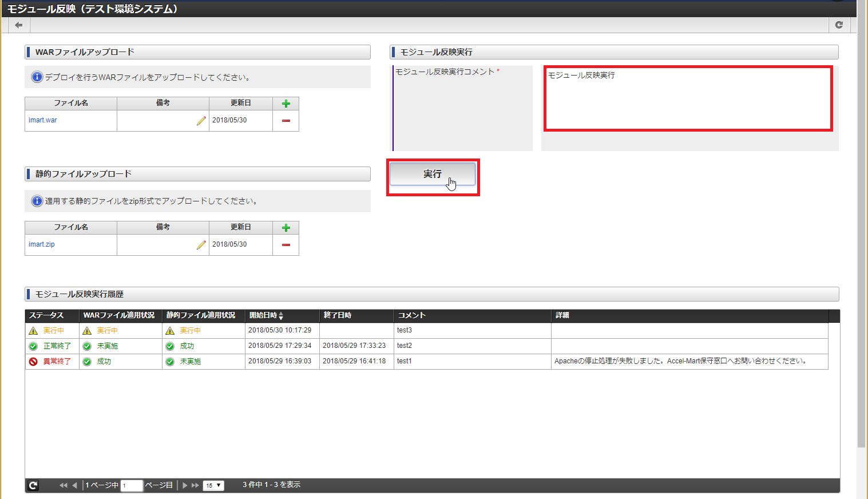
Task: Go to first page of history
Action: pos(63,485)
